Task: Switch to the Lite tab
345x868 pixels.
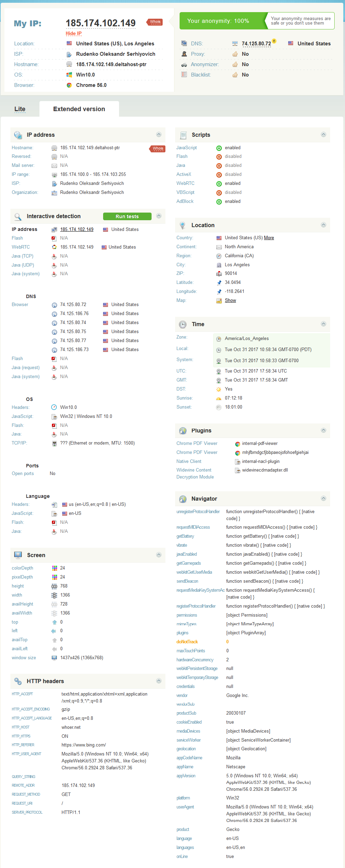Action: (x=20, y=109)
